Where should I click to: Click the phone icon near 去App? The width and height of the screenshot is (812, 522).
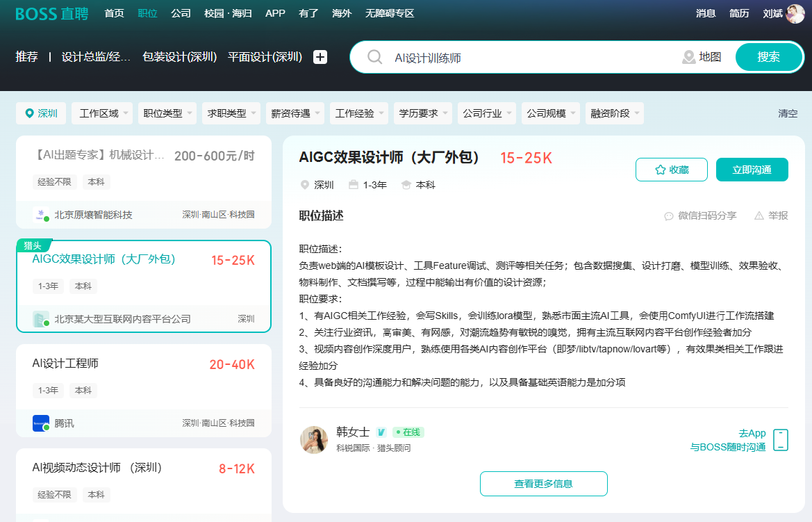(781, 439)
